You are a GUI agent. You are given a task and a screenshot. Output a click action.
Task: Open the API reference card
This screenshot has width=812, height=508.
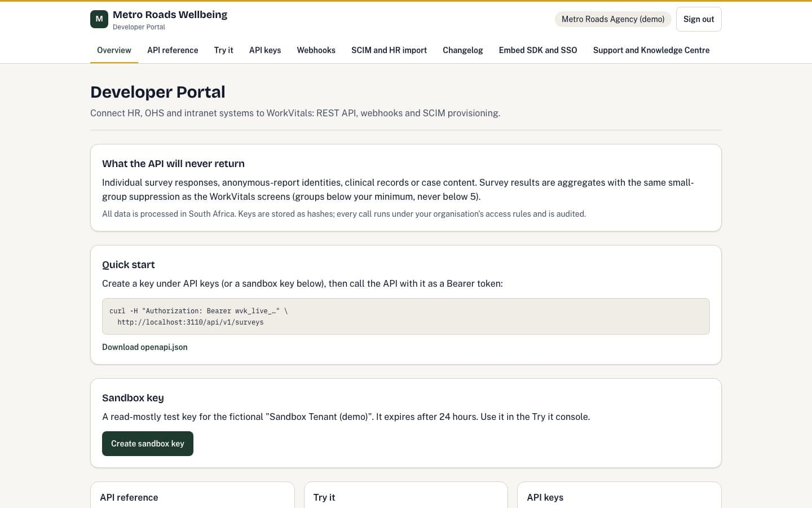pyautogui.click(x=192, y=495)
